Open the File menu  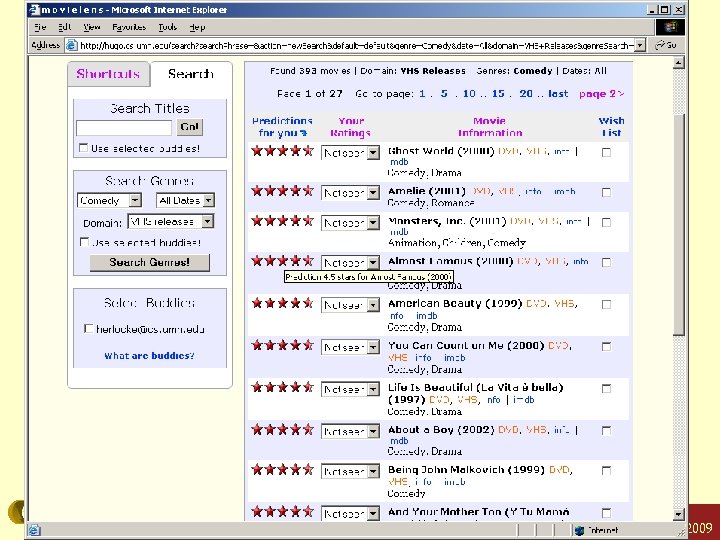click(40, 27)
